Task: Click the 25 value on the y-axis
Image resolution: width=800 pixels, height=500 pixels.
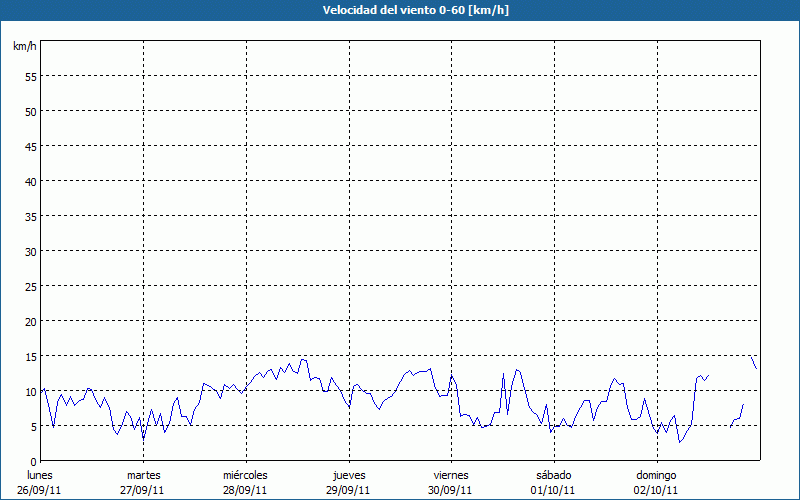Action: point(31,286)
